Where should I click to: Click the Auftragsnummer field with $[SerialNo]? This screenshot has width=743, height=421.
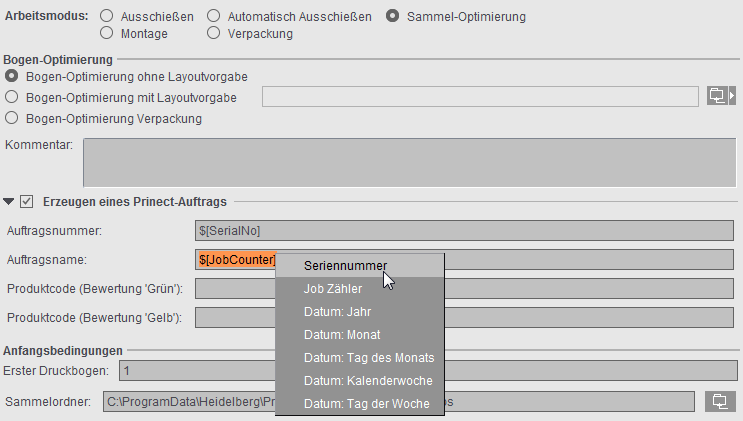tap(464, 231)
